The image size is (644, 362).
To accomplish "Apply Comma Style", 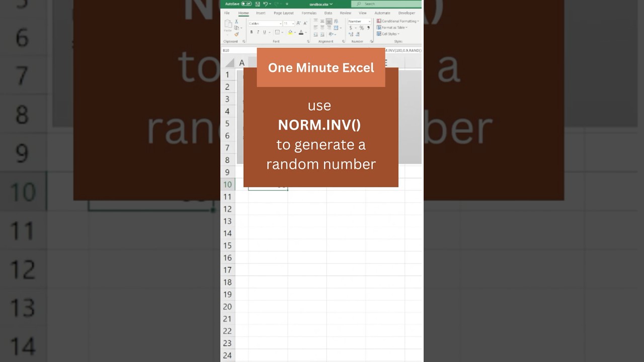I will (369, 28).
